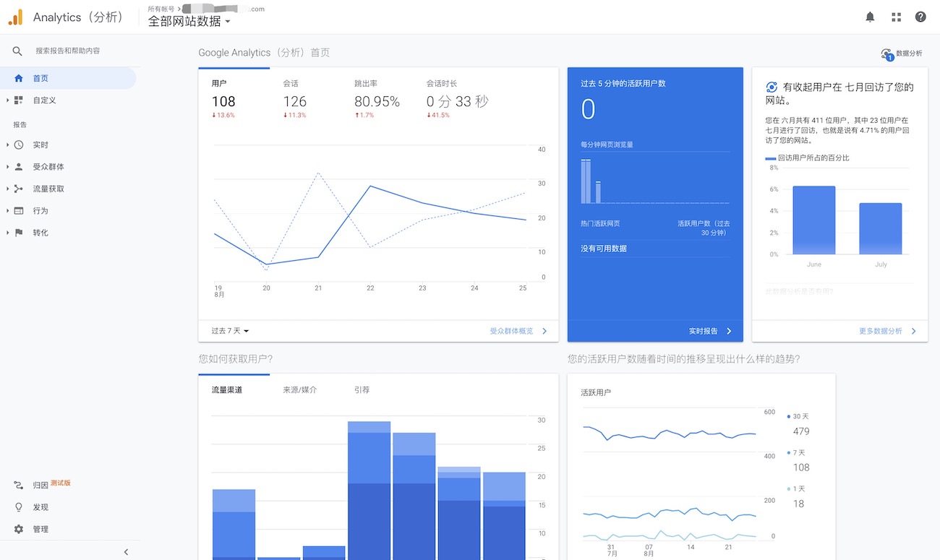This screenshot has width=940, height=560.
Task: Expand the 流量获取 sidebar section
Action: 8,189
